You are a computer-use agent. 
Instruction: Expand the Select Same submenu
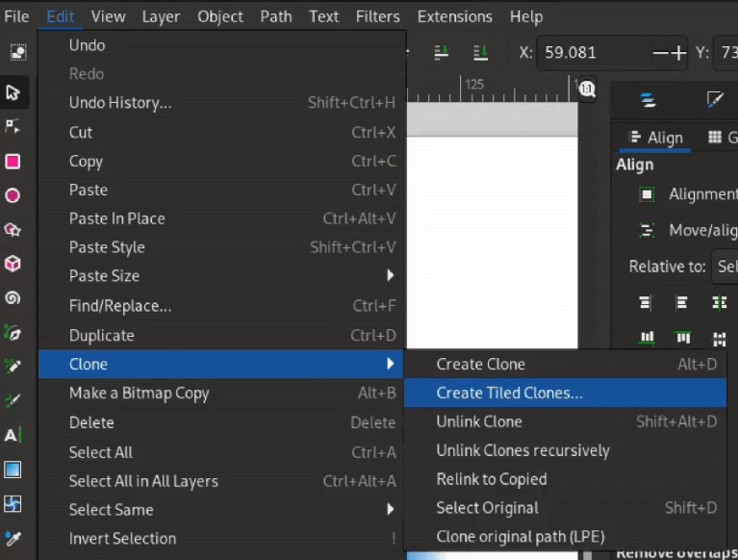click(231, 510)
